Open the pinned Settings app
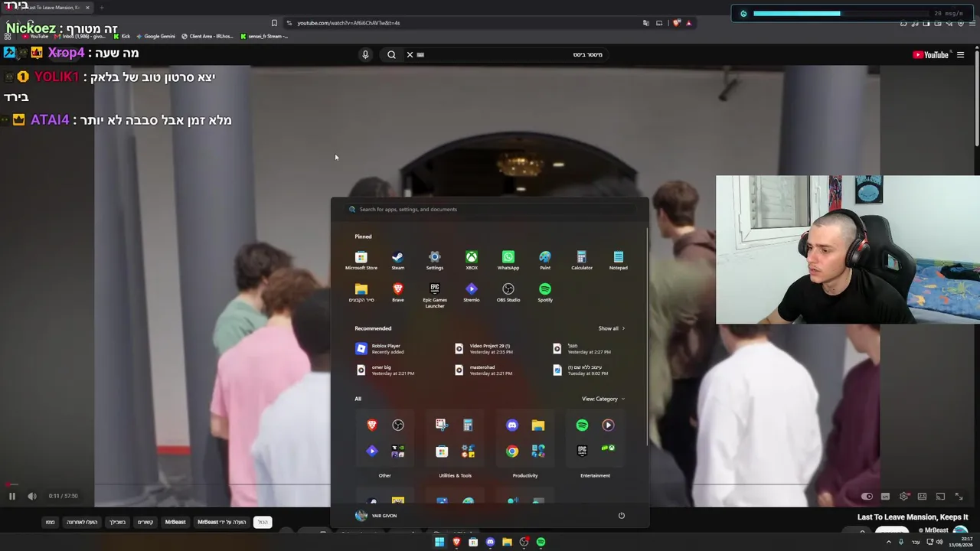This screenshot has height=551, width=980. click(435, 260)
